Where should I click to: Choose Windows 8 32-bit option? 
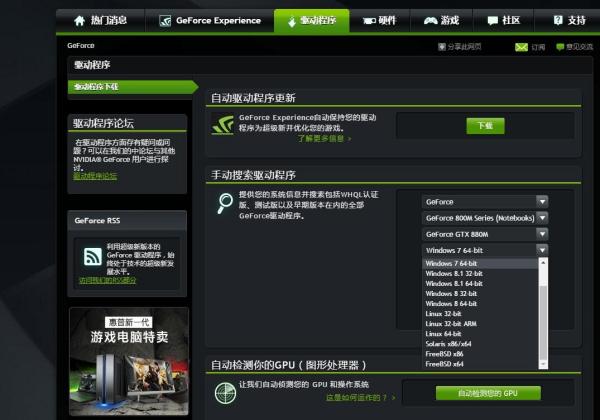click(480, 294)
